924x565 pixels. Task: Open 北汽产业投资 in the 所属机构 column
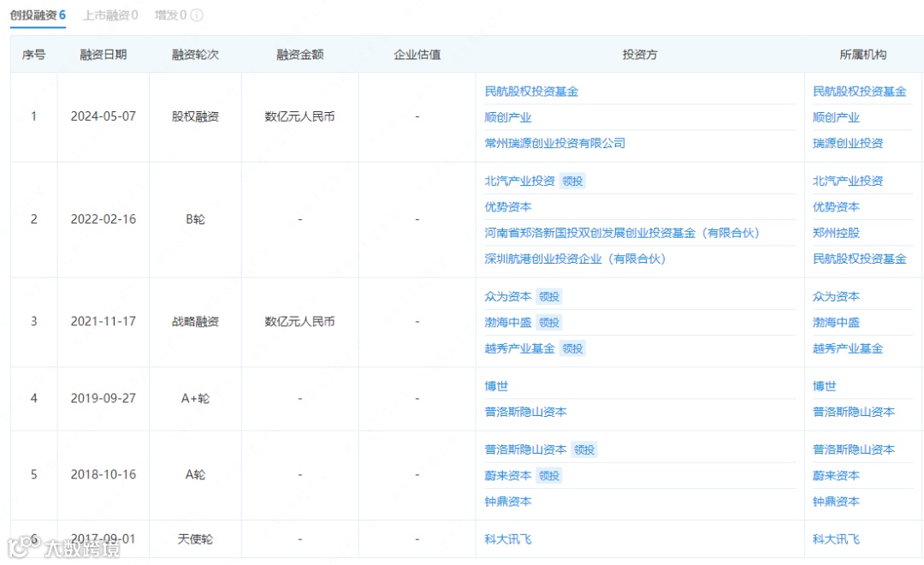(847, 181)
